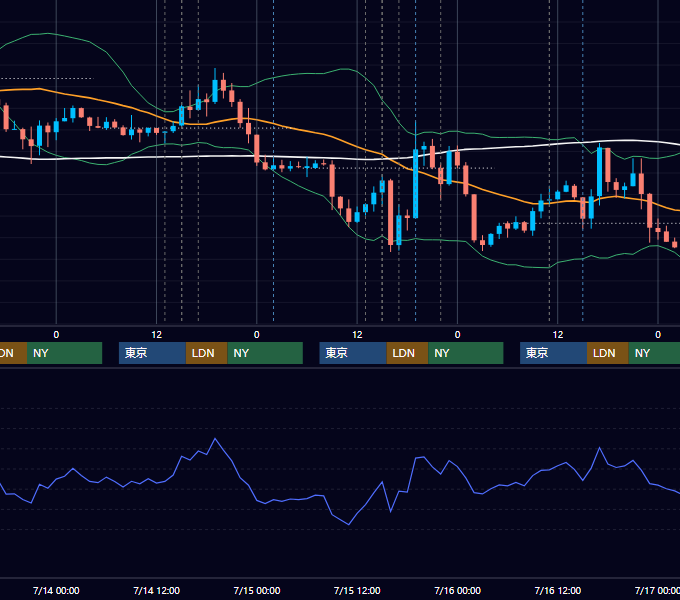Pick the LDN block right after the 7/14 東京 block
Image resolution: width=680 pixels, height=600 pixels.
[x=206, y=353]
